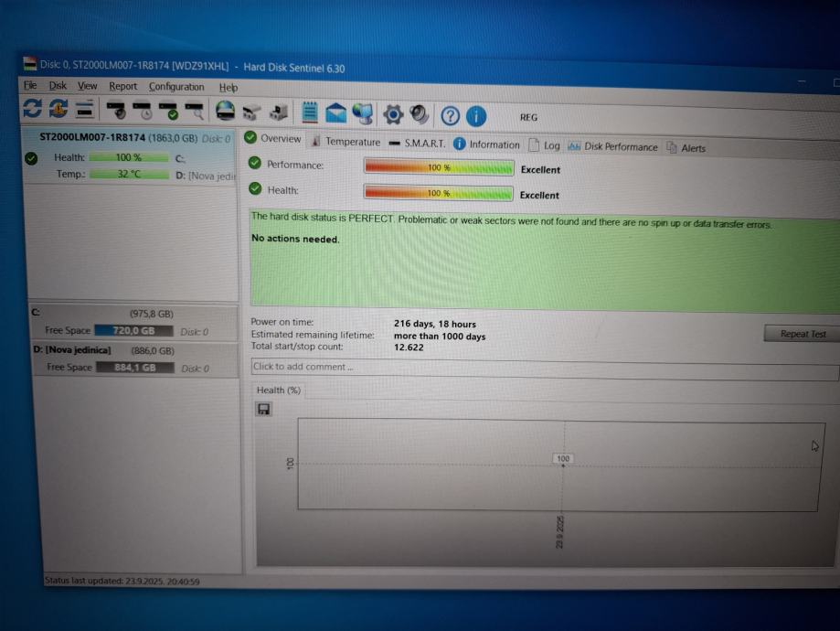Viewport: 840px width, 631px height.
Task: Click the "216 days, 18 hours" value
Action: click(435, 324)
